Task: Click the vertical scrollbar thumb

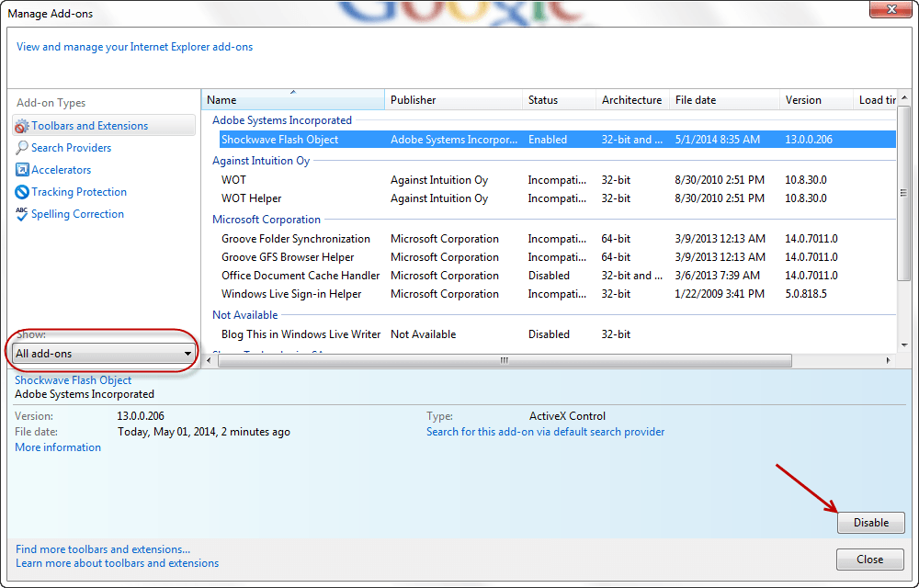Action: point(904,193)
